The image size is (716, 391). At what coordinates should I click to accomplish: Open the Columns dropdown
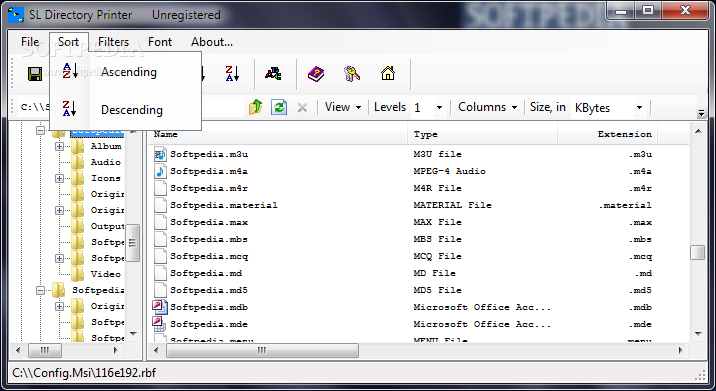[487, 107]
